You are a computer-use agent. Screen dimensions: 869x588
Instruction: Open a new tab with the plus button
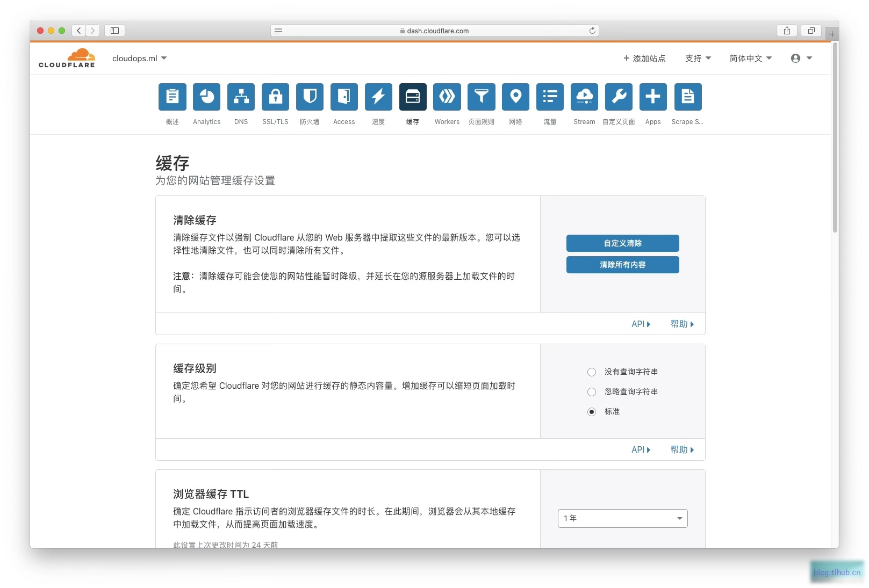[832, 34]
